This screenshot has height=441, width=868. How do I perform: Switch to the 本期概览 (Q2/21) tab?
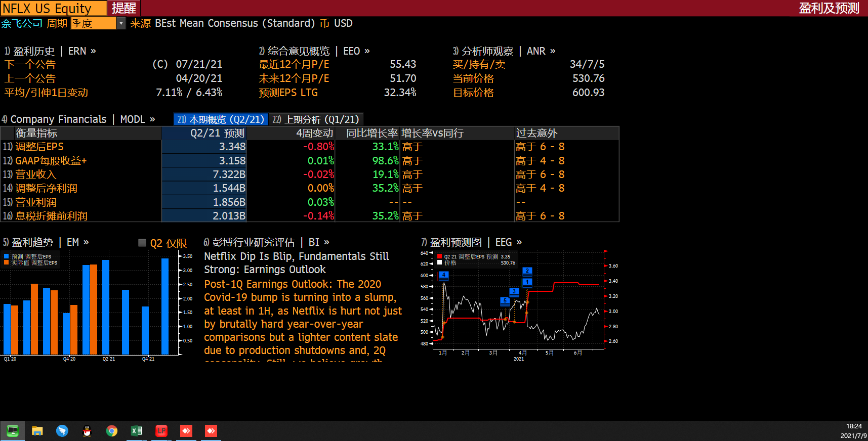coord(221,119)
